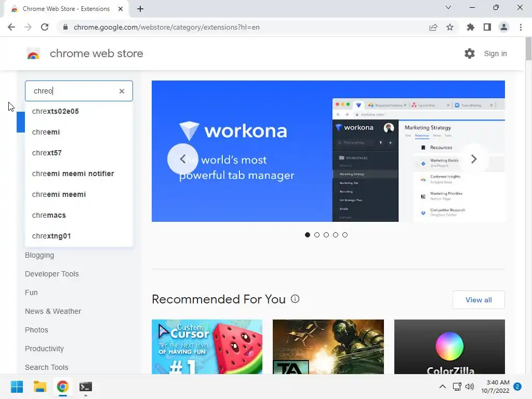Select the second carousel dot
The width and height of the screenshot is (532, 399).
tap(317, 235)
